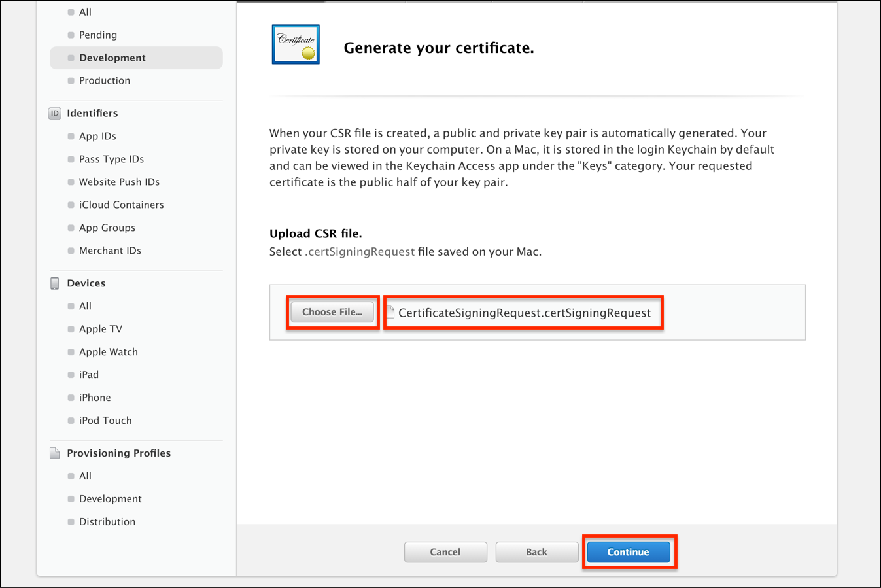
Task: Click the device icon next to Devices heading
Action: coord(54,282)
